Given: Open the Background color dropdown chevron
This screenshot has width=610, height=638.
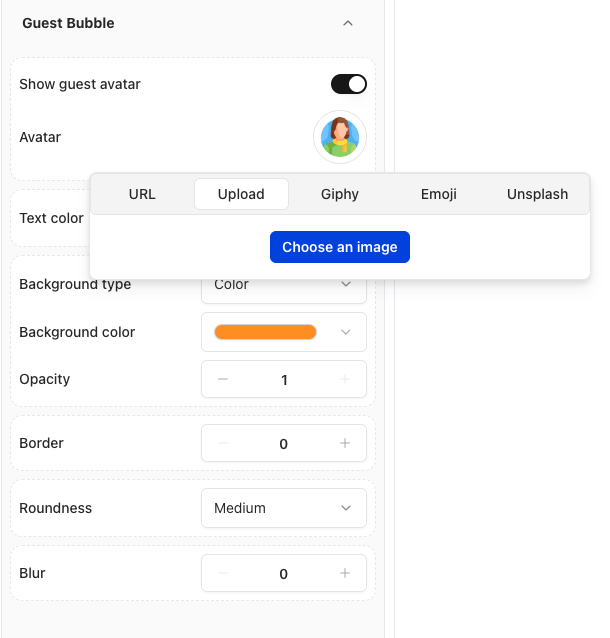Looking at the screenshot, I should click(x=345, y=332).
